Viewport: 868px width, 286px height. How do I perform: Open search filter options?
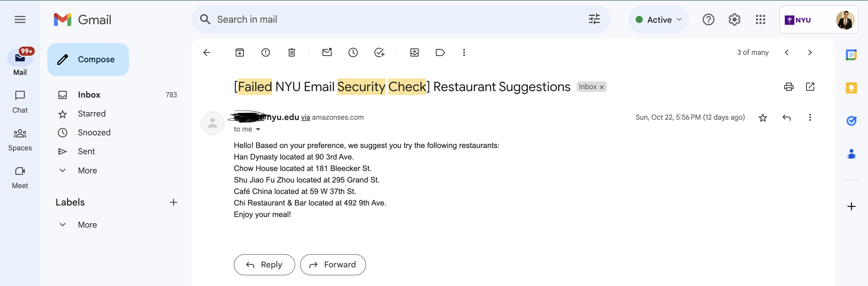(x=594, y=19)
